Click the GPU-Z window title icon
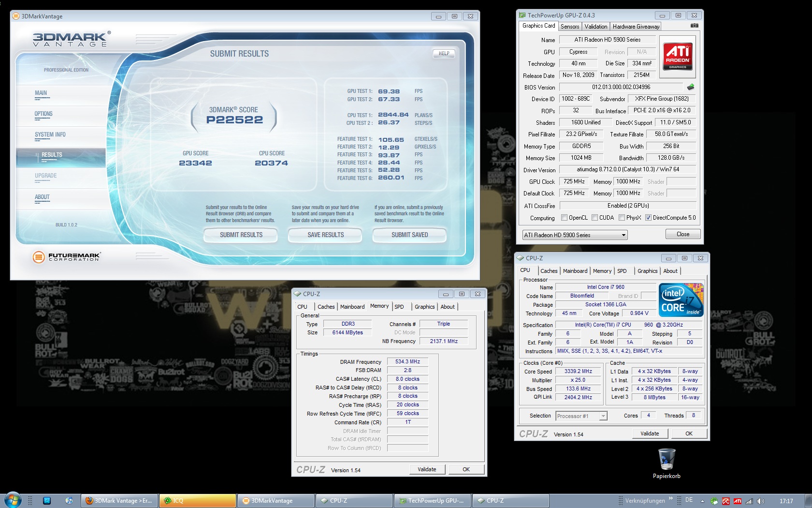Viewport: 812px width, 508px height. [522, 15]
